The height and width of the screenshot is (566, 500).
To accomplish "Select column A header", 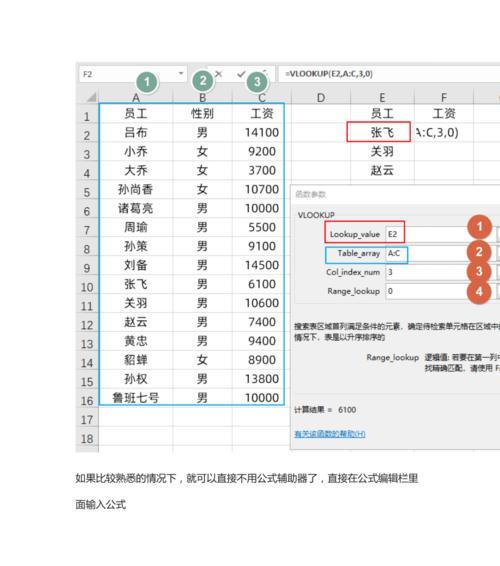I will pos(136,97).
